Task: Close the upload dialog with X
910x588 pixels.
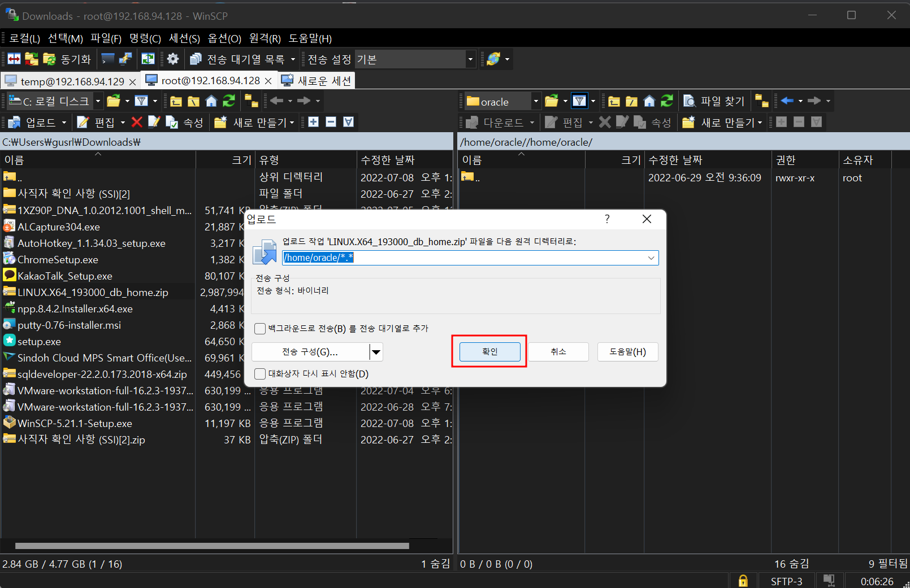Action: click(x=647, y=219)
